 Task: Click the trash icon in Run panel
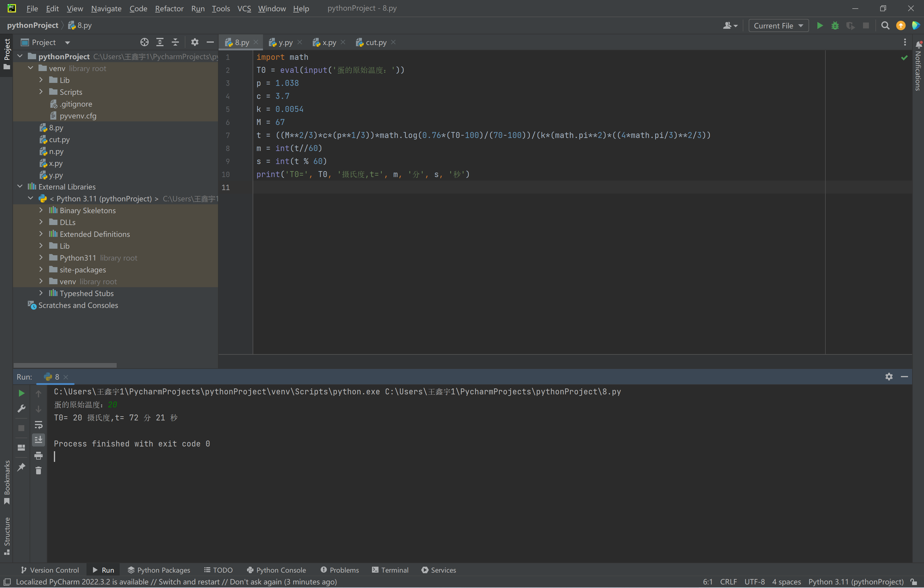point(38,470)
